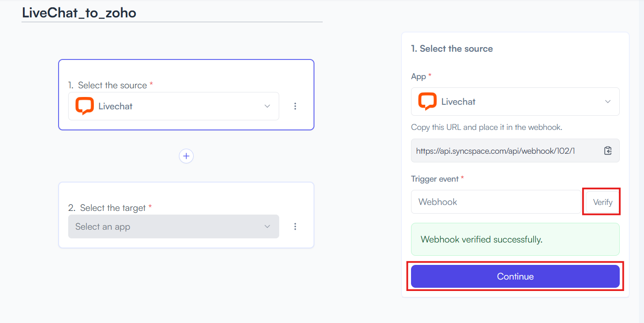Click the Livechat logo in App field
Viewport: 644px width, 323px height.
[428, 102]
